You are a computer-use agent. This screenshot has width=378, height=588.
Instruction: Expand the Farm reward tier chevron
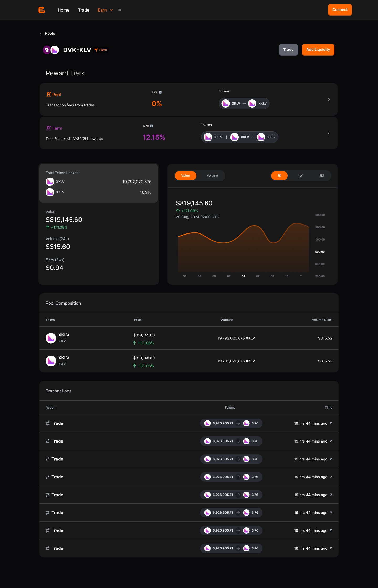click(329, 133)
